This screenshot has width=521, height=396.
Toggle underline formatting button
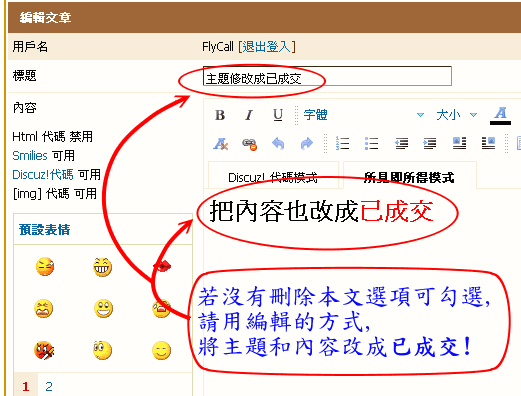click(278, 115)
